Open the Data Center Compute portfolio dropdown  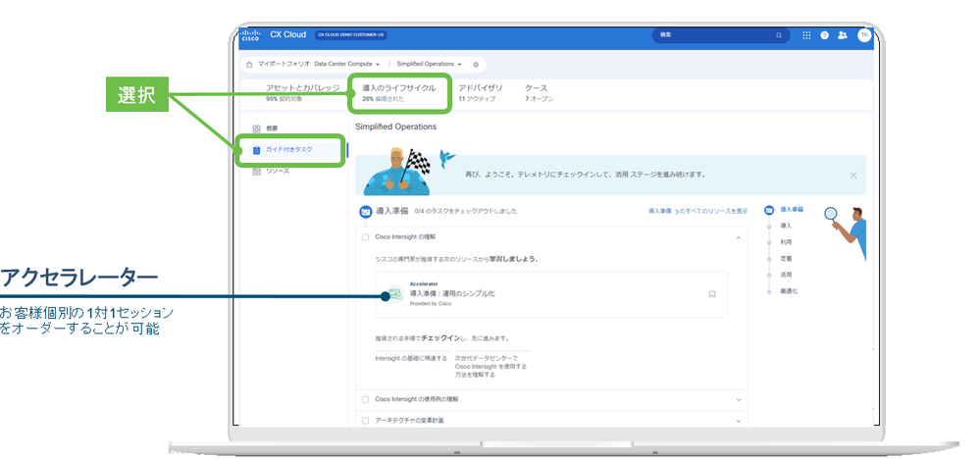point(347,65)
